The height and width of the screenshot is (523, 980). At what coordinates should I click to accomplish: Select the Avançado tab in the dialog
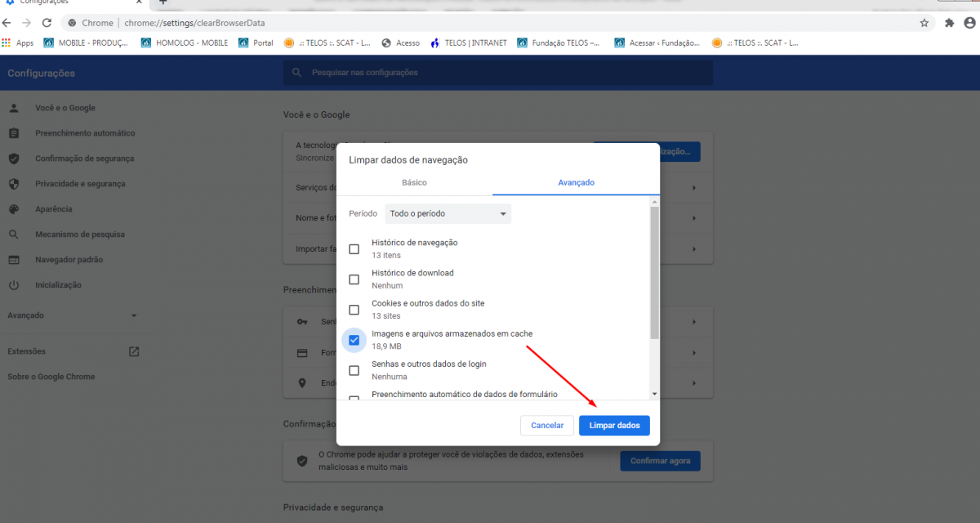576,182
